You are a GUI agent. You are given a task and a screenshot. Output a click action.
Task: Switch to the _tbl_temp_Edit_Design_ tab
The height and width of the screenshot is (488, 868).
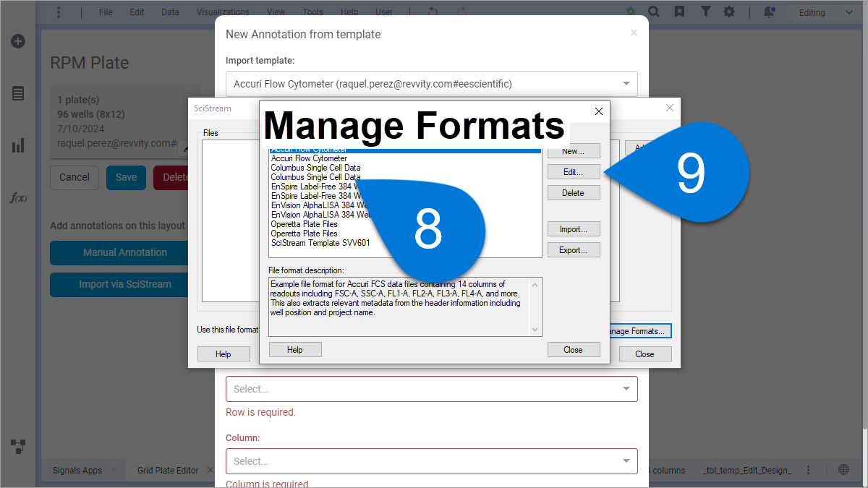(747, 470)
